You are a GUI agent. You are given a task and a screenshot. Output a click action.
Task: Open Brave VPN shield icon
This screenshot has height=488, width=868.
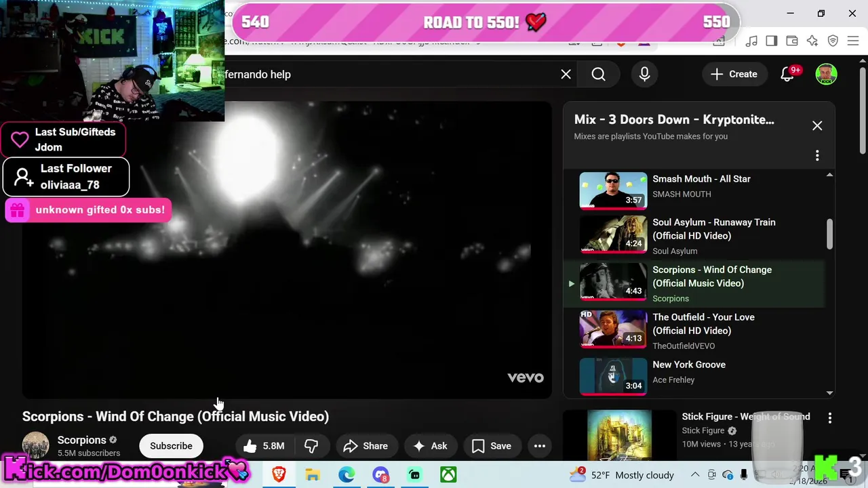(833, 41)
